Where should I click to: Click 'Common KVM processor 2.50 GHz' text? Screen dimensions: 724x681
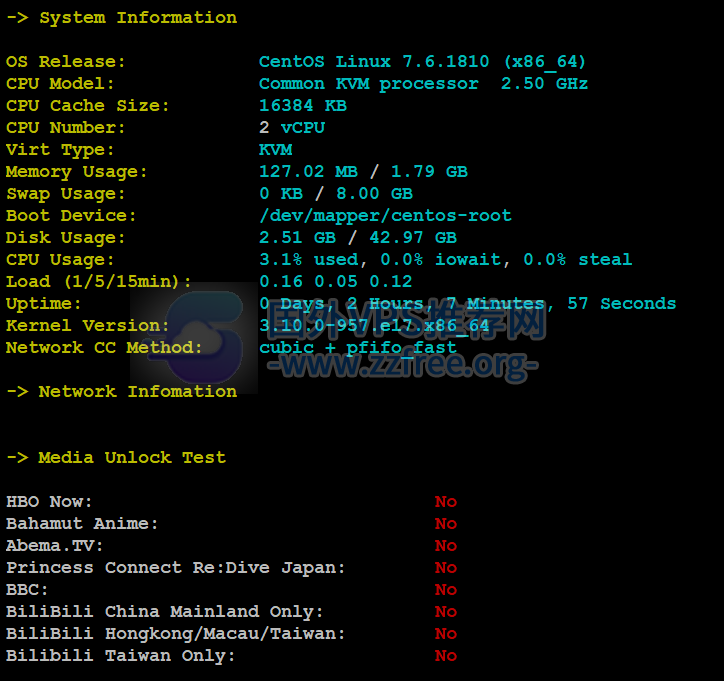click(423, 84)
